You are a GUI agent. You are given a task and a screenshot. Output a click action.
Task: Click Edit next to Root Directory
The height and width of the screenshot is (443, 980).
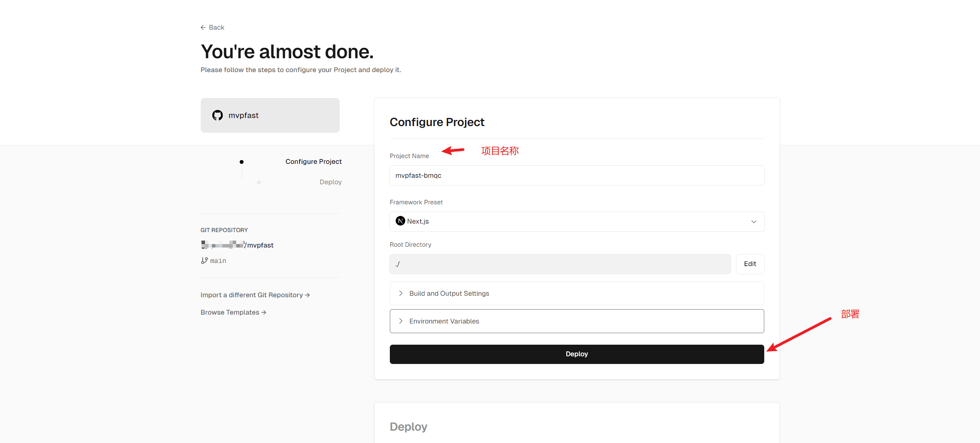(x=750, y=264)
